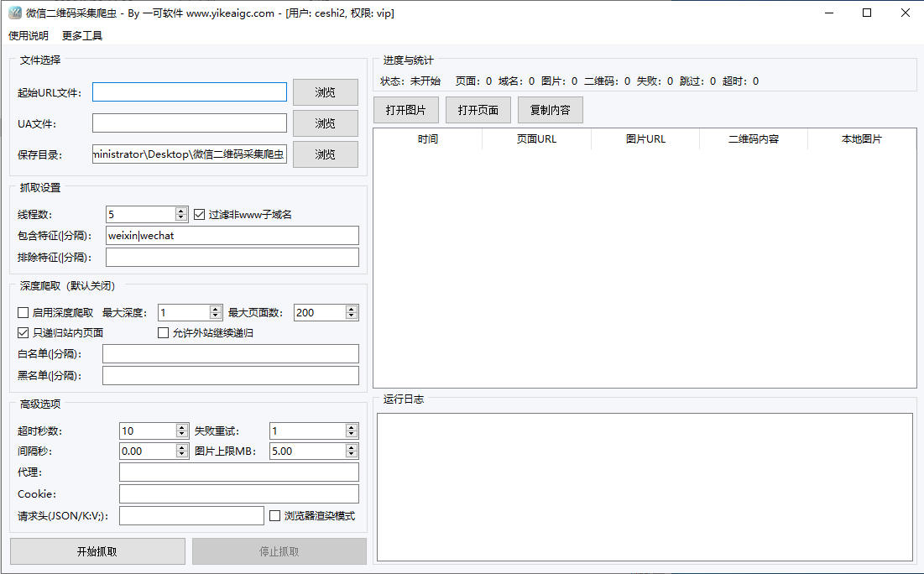Decrease 失败重试 with down arrow
Screen dimensions: 924x574
point(352,435)
